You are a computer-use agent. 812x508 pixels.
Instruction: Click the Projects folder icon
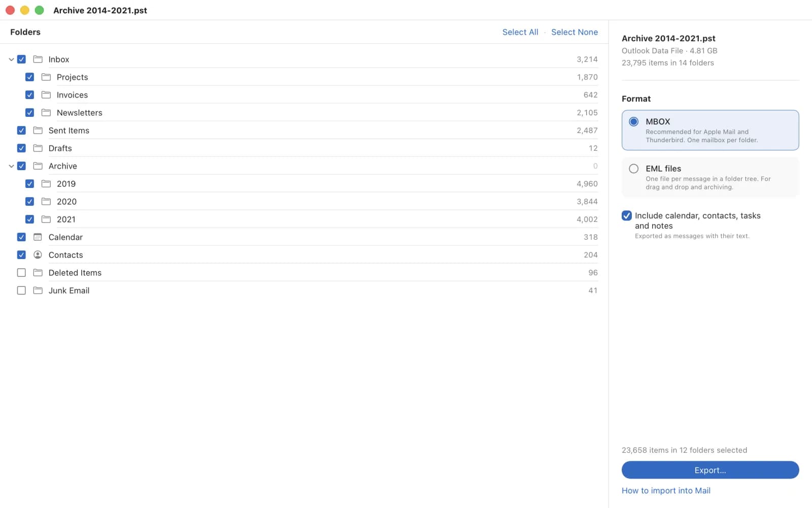point(46,77)
